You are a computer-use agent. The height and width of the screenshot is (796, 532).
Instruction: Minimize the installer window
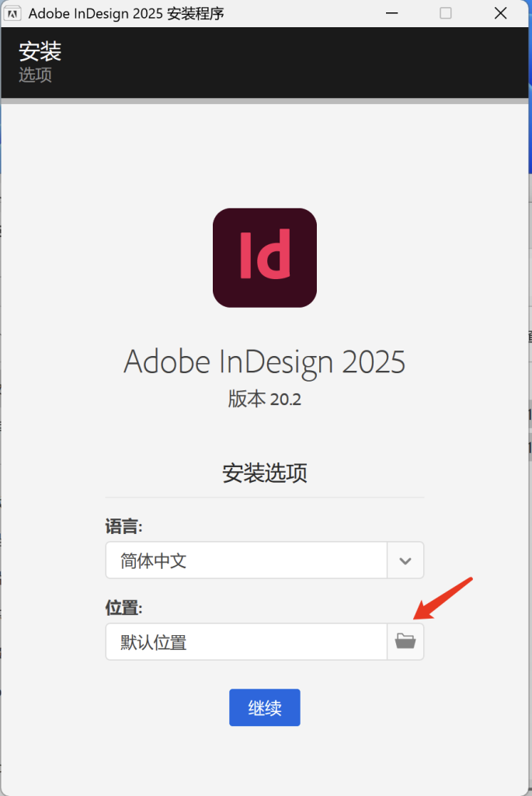(392, 13)
